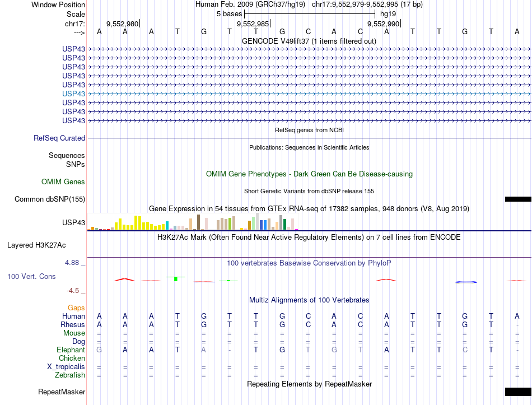The width and height of the screenshot is (532, 405).
Task: Click the X_tropicalis alignment row label
Action: coord(66,367)
